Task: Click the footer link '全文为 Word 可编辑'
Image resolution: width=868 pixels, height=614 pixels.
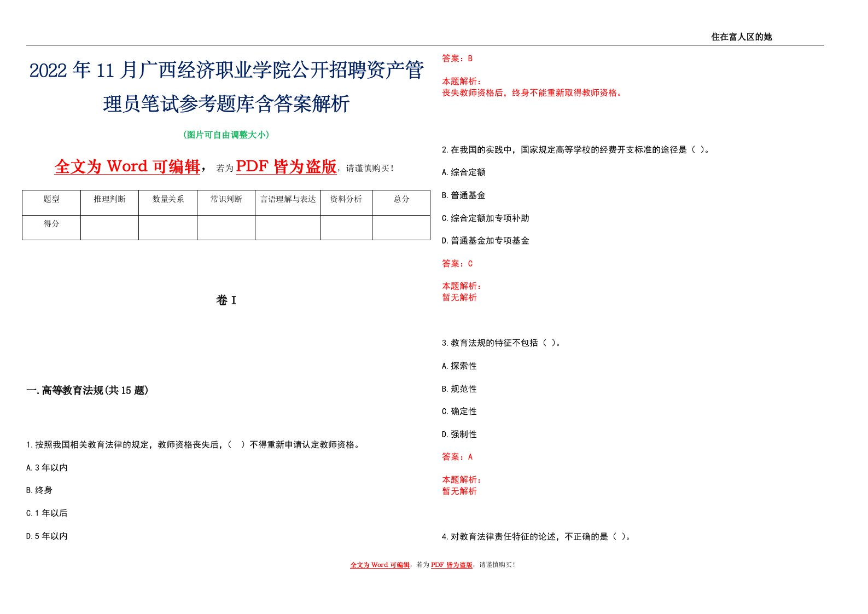Action: point(380,565)
